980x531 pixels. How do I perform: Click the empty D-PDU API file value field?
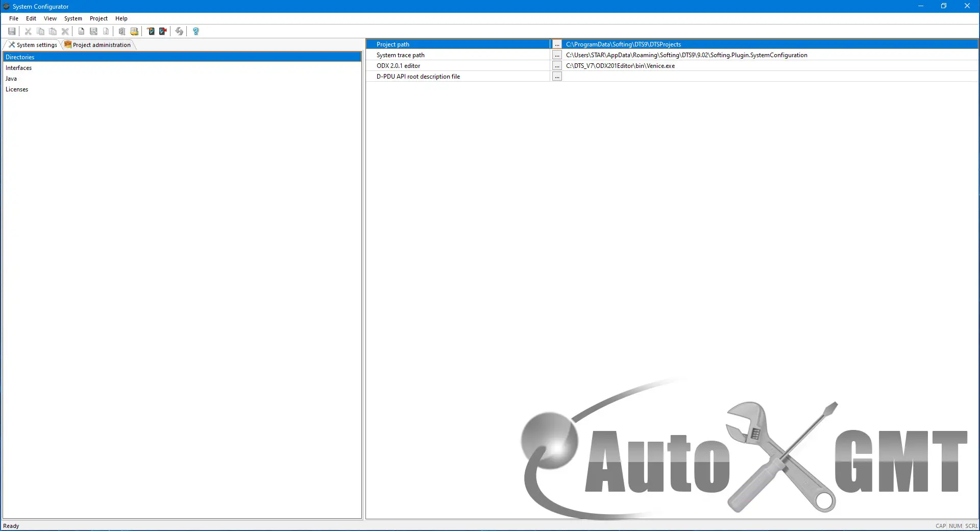(x=771, y=77)
